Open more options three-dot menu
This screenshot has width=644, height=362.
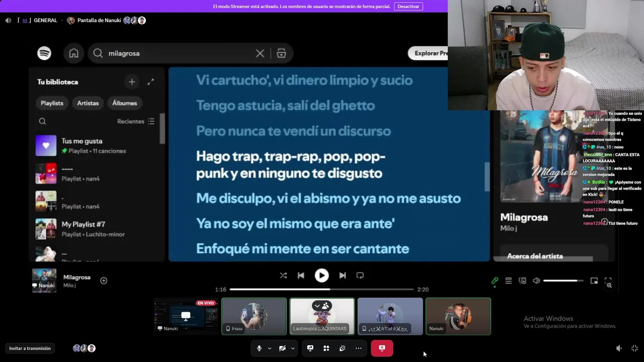point(358,348)
